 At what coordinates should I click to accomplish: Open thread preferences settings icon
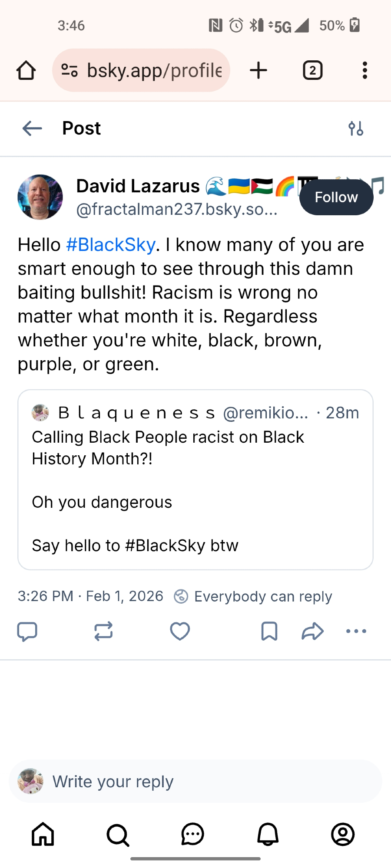click(x=356, y=128)
